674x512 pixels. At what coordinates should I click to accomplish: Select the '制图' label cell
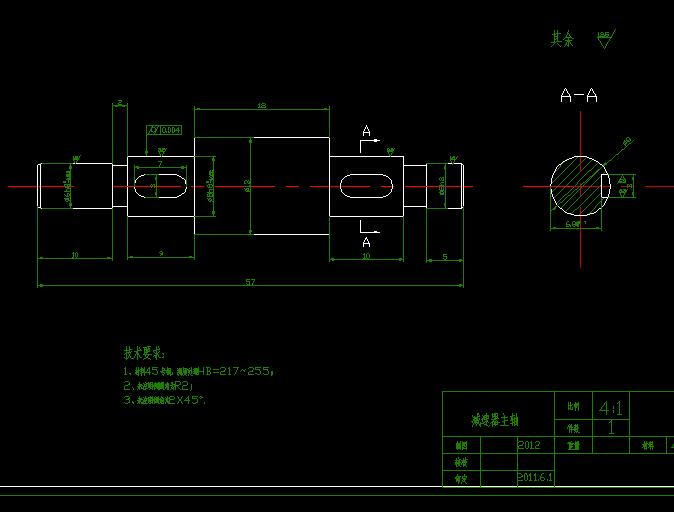click(461, 446)
